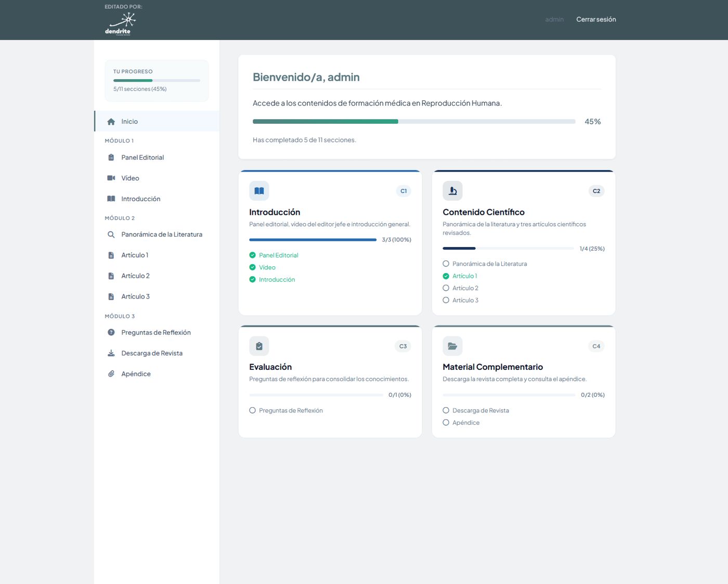The image size is (728, 584).
Task: Click the circle next to Preguntas de Reflexión in card
Action: pos(252,410)
